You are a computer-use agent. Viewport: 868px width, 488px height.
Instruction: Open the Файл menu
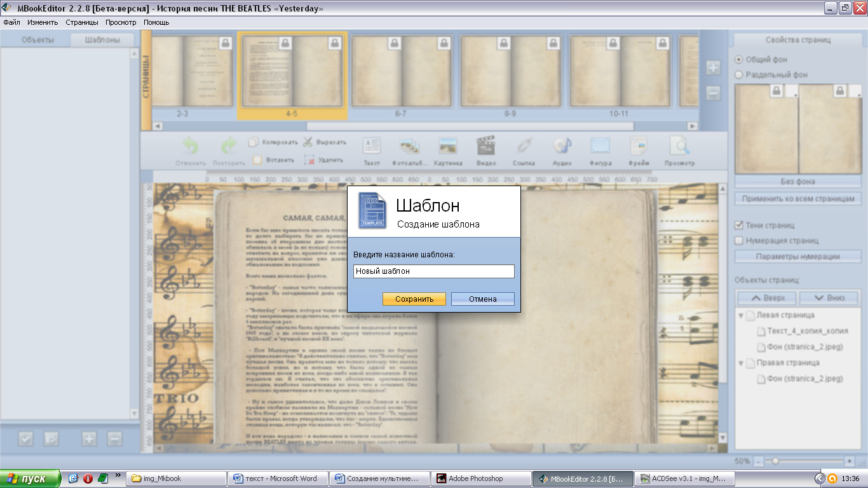pos(11,22)
